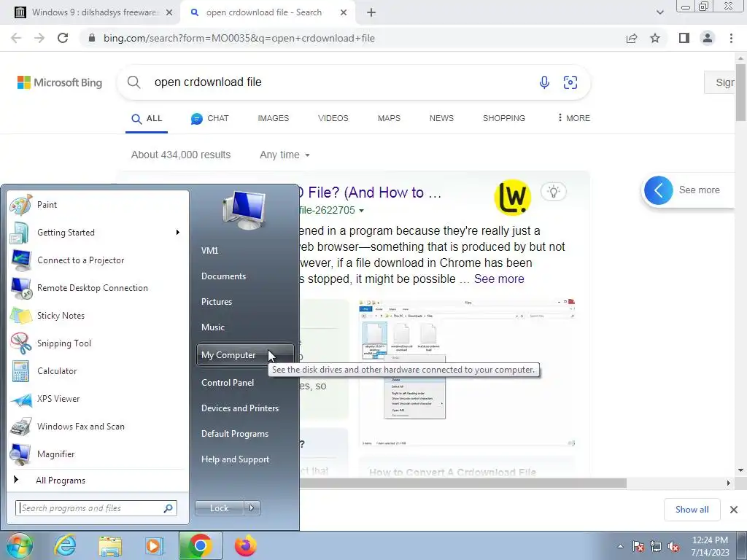Screen dimensions: 747x560
Task: Bookmark this page with the star
Action: (x=656, y=38)
